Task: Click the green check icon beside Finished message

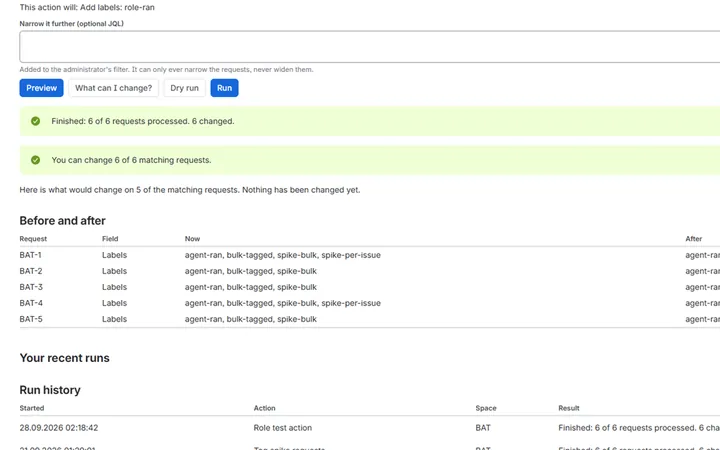Action: tap(35, 121)
